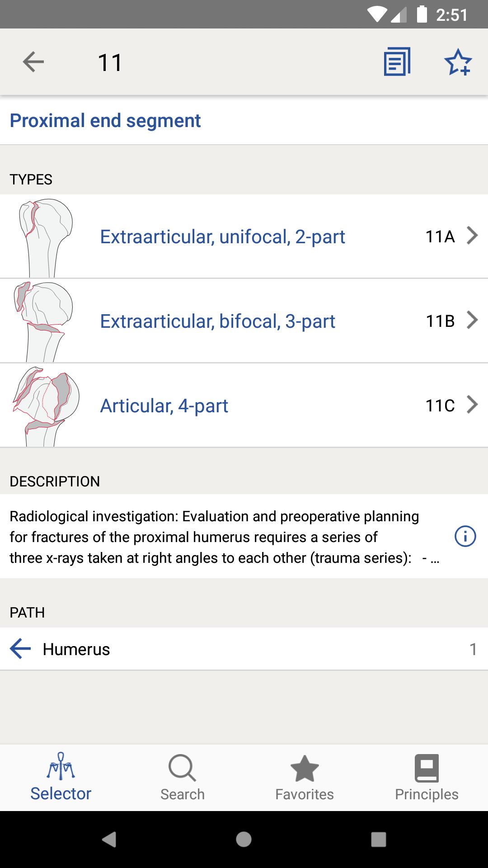Add to favorites with star-plus icon
The image size is (488, 868).
[x=458, y=62]
